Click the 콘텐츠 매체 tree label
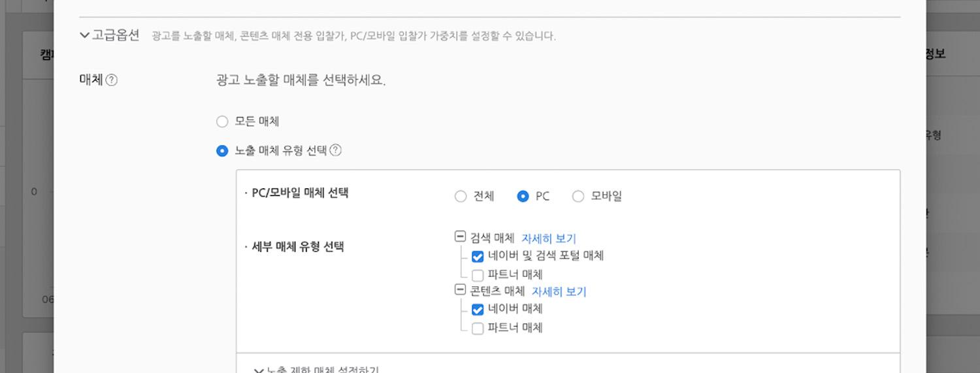Image resolution: width=980 pixels, height=373 pixels. (497, 291)
